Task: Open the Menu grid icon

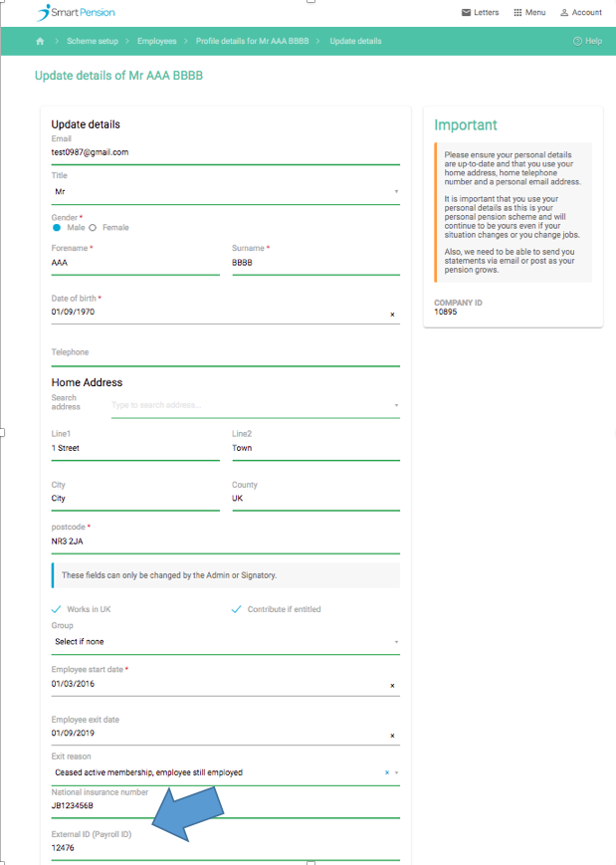Action: (x=517, y=13)
